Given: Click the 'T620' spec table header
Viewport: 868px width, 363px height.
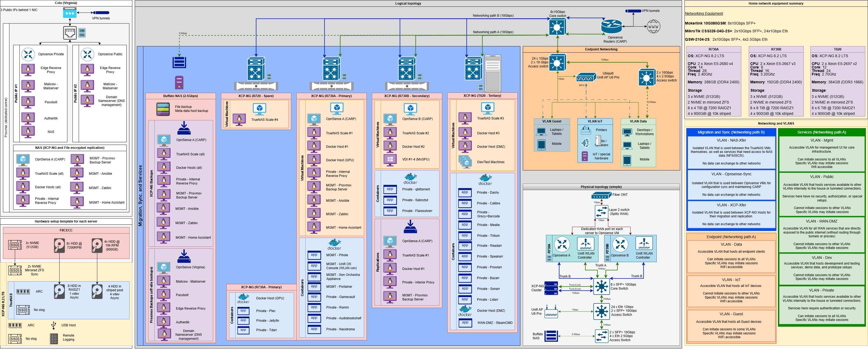Looking at the screenshot, I should click(x=837, y=49).
